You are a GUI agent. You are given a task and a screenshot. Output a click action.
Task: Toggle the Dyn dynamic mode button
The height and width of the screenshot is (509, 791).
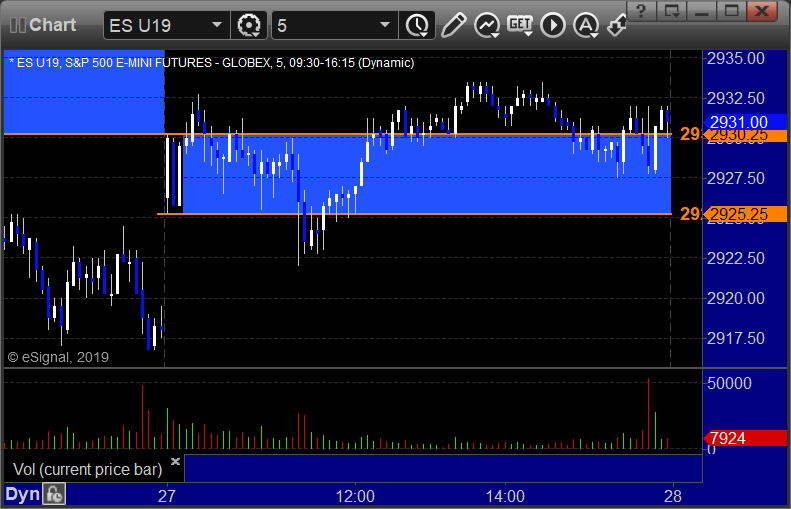pyautogui.click(x=23, y=494)
